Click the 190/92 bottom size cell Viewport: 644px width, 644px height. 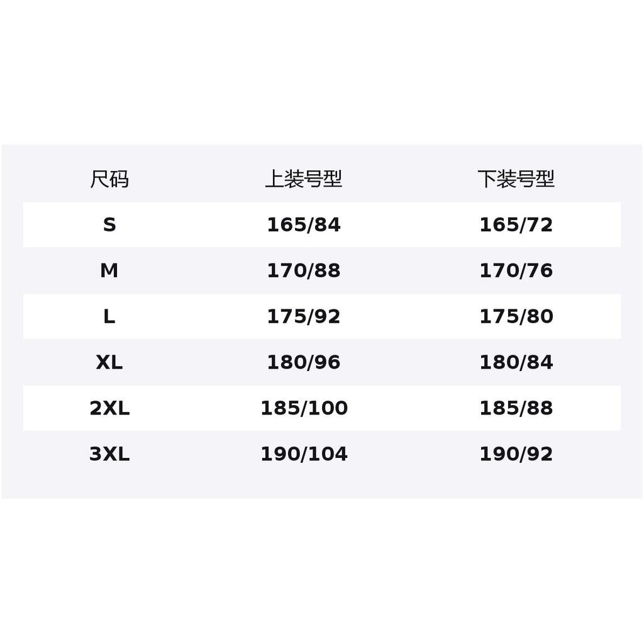click(x=516, y=454)
